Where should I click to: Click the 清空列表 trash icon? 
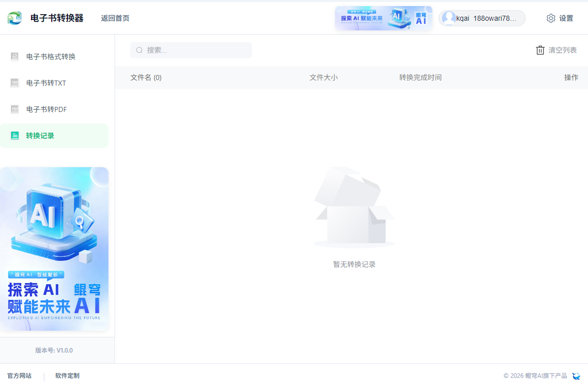[x=539, y=50]
